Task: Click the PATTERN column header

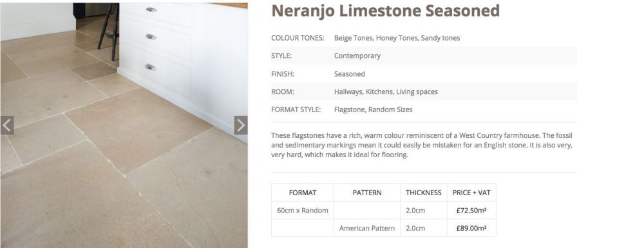Action: pos(367,193)
